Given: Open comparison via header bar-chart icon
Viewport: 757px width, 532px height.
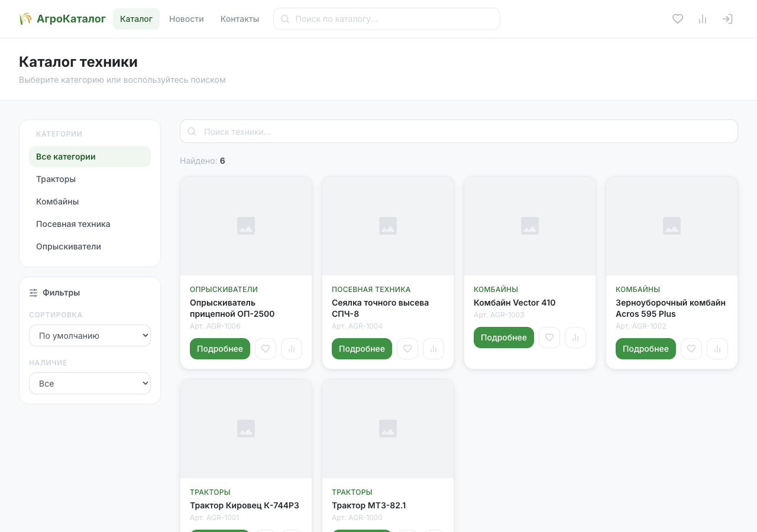Looking at the screenshot, I should 703,19.
